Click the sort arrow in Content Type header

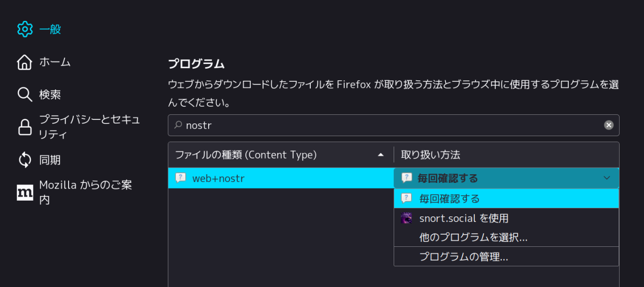pos(381,155)
